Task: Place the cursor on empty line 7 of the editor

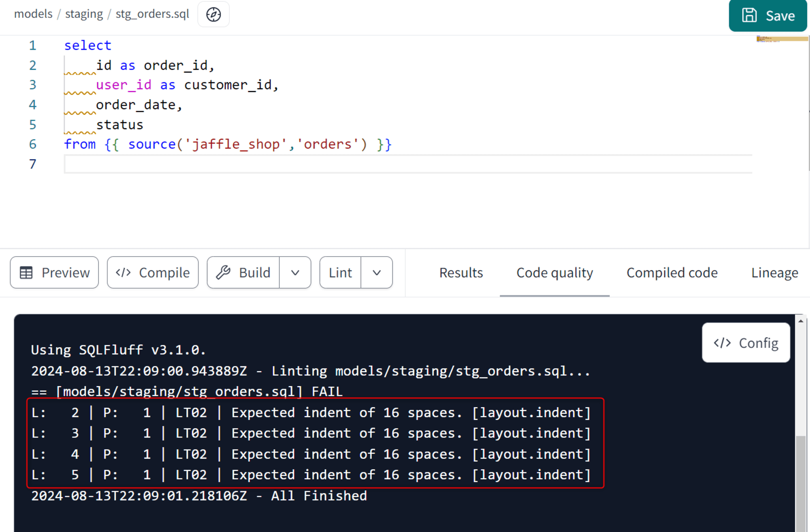Action: [408, 164]
